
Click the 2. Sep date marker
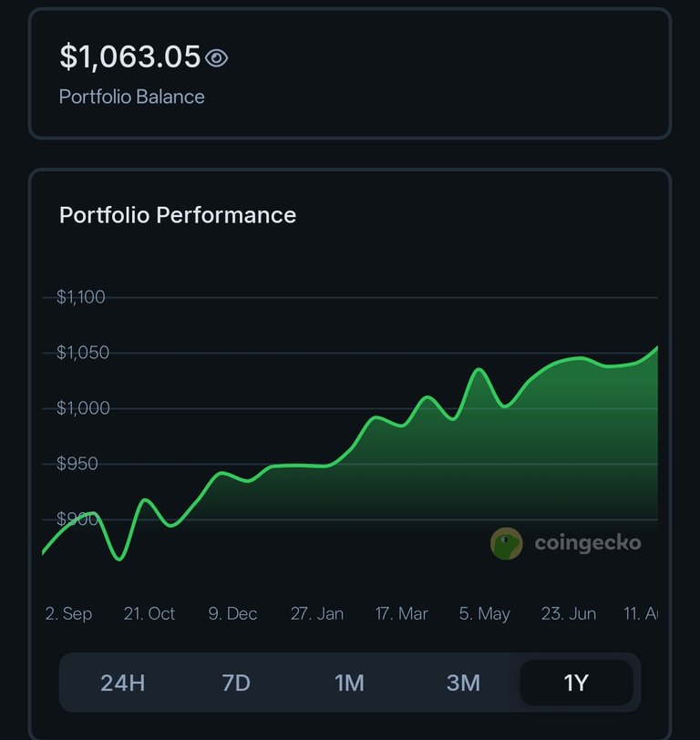point(68,613)
